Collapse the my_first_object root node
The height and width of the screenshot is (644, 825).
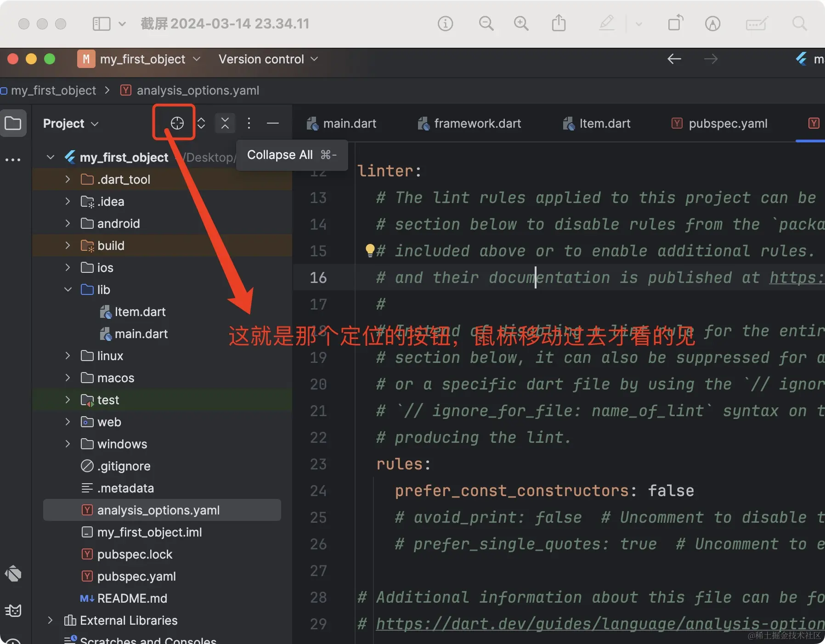click(x=51, y=158)
